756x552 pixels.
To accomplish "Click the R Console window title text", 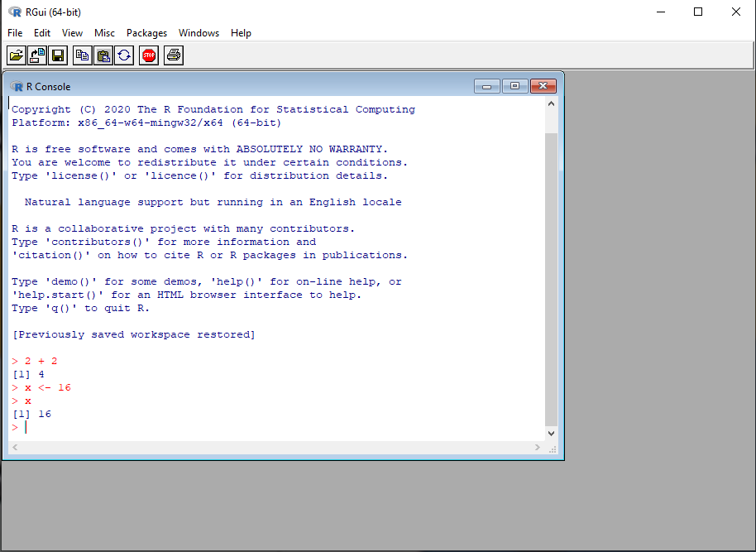I will point(48,87).
